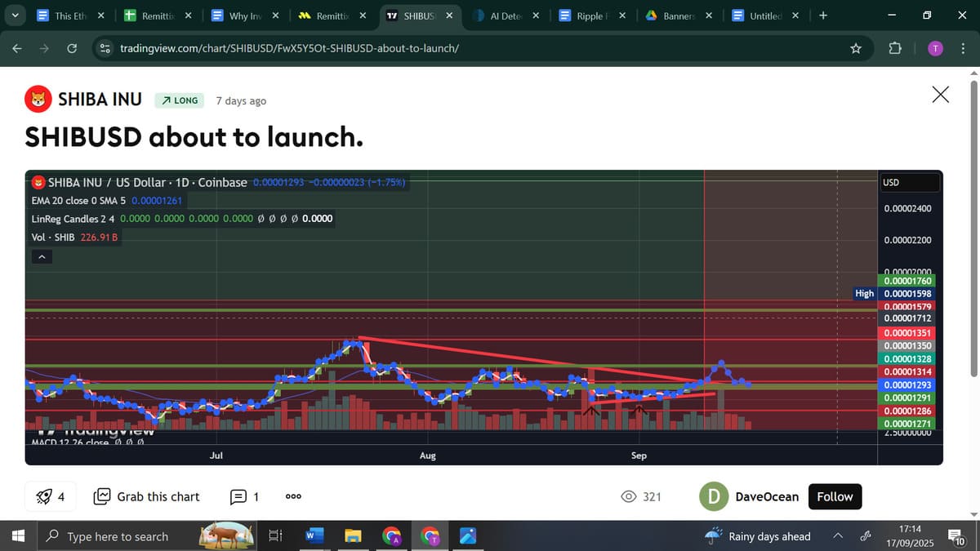This screenshot has height=551, width=980.
Task: Open a new browser tab with plus
Action: (x=822, y=16)
